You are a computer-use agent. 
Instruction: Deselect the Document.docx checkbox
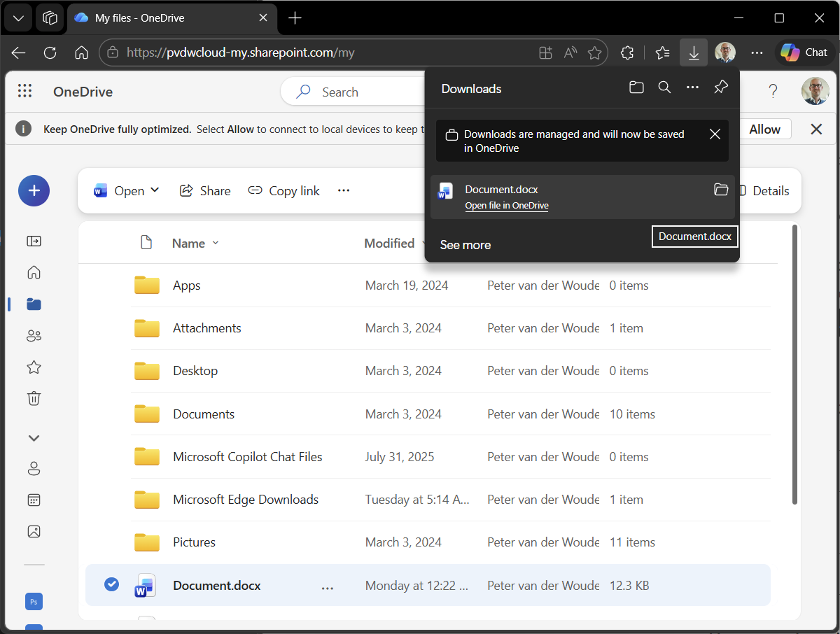click(111, 584)
